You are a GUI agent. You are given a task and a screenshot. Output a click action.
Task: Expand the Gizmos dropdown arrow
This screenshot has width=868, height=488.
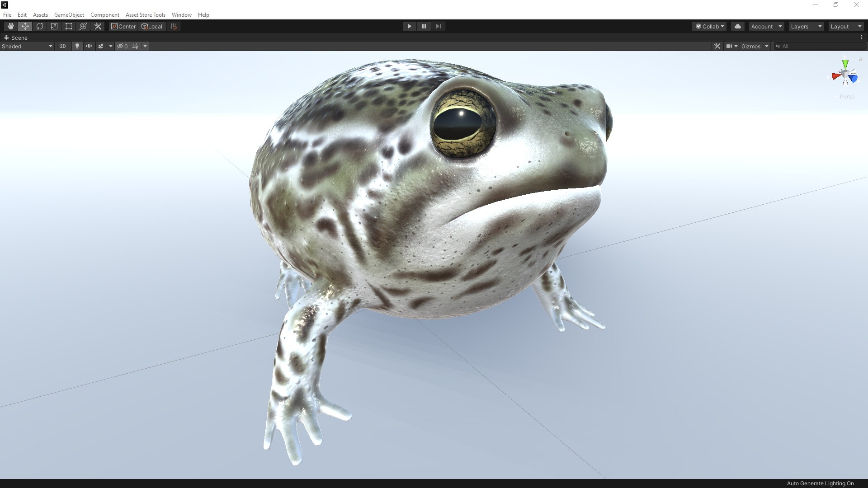coord(767,46)
